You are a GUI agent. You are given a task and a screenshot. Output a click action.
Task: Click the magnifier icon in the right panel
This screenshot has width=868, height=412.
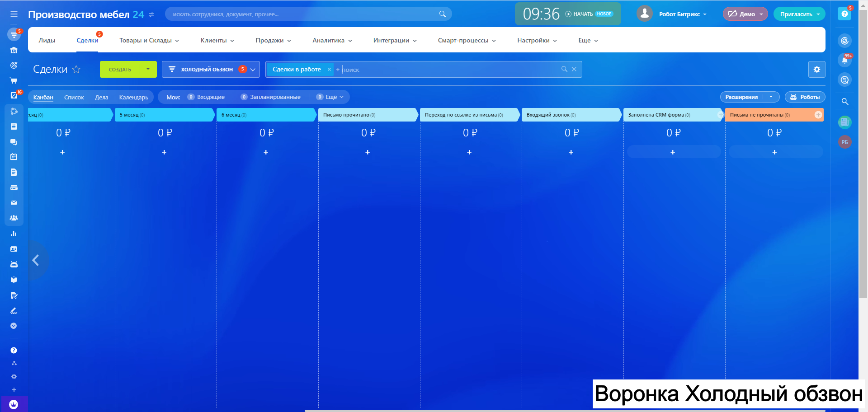(x=844, y=102)
